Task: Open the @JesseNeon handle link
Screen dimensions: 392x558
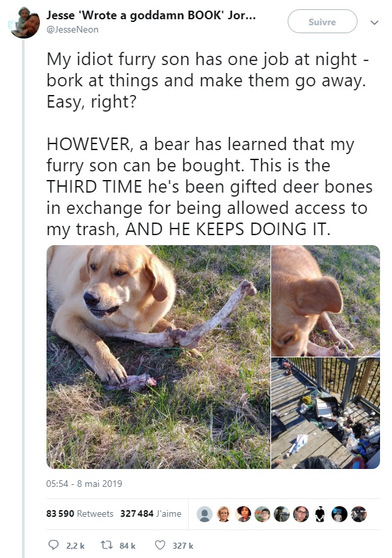Action: (x=72, y=29)
